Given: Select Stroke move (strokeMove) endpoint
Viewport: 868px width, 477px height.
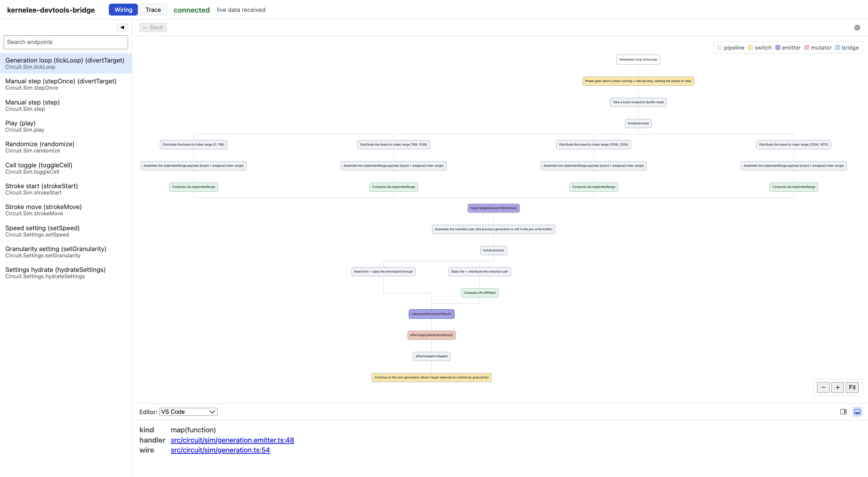Looking at the screenshot, I should (66, 210).
